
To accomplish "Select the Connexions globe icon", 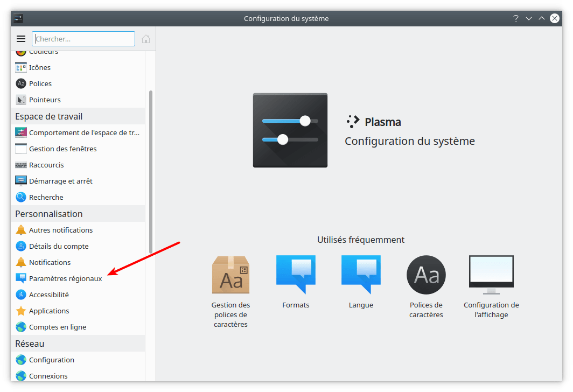I will pyautogui.click(x=21, y=376).
